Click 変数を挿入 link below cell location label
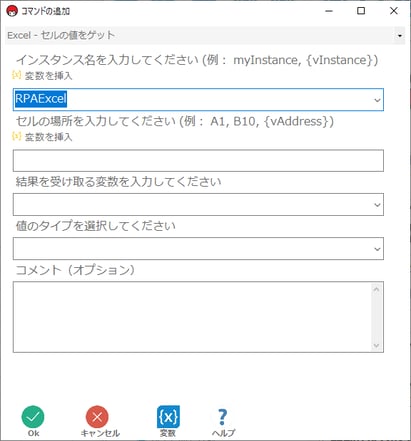 49,137
